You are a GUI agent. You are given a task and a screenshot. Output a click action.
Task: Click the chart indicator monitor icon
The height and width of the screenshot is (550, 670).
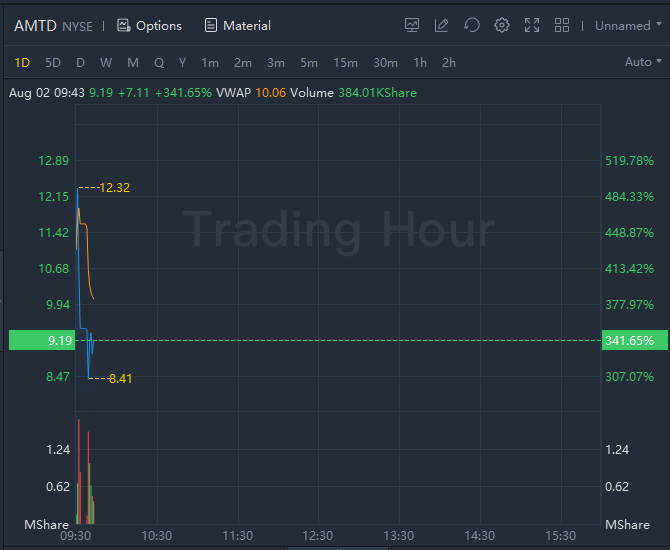412,25
